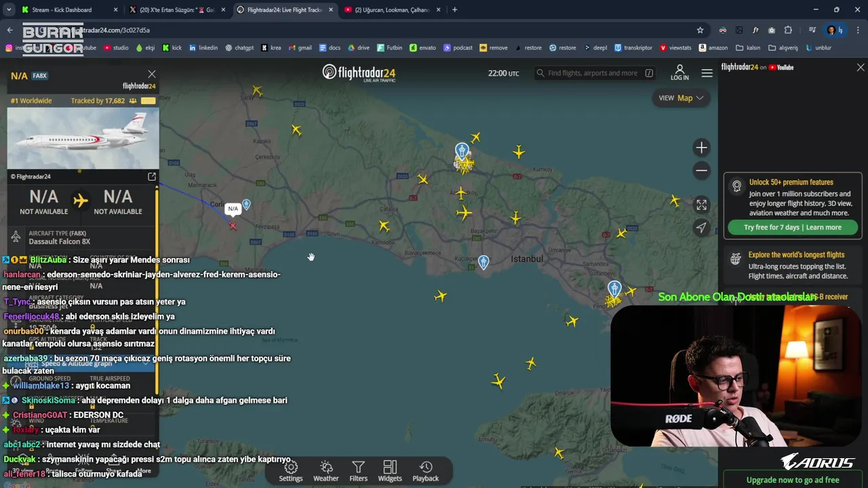Image resolution: width=868 pixels, height=488 pixels.
Task: Bookmark this page with star icon
Action: (700, 30)
